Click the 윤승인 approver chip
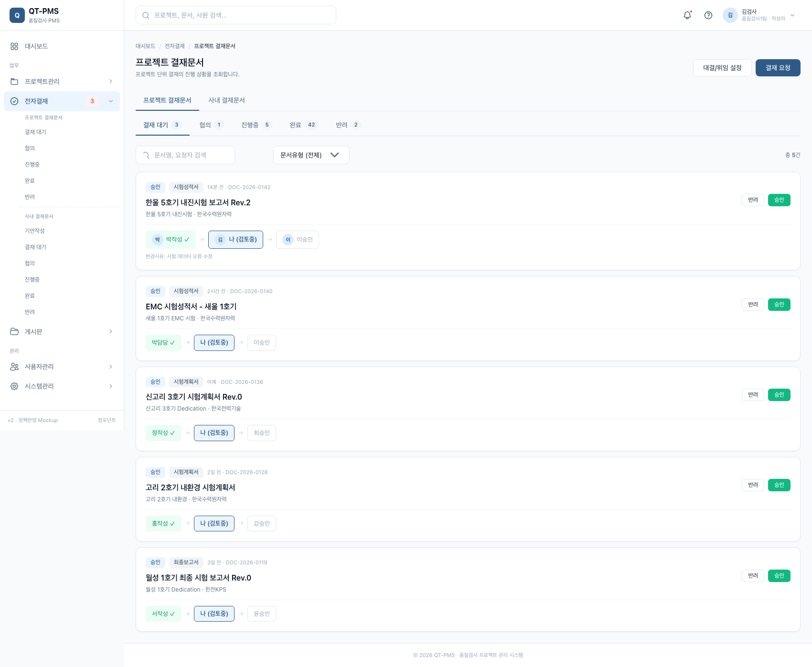The height and width of the screenshot is (667, 812). click(262, 614)
